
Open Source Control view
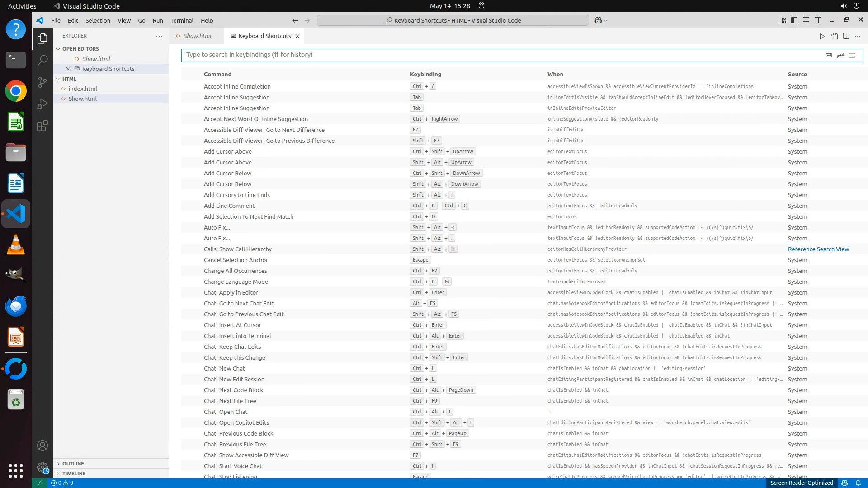click(42, 82)
